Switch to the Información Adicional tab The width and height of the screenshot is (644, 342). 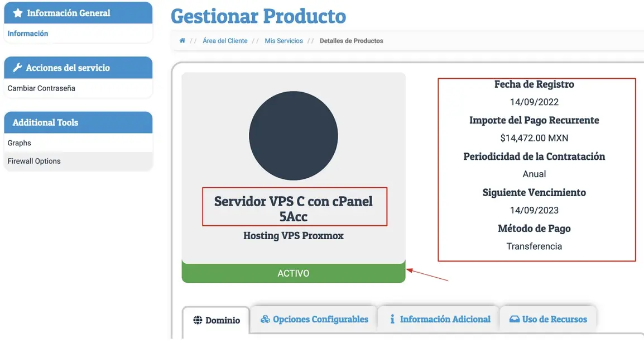(x=439, y=319)
